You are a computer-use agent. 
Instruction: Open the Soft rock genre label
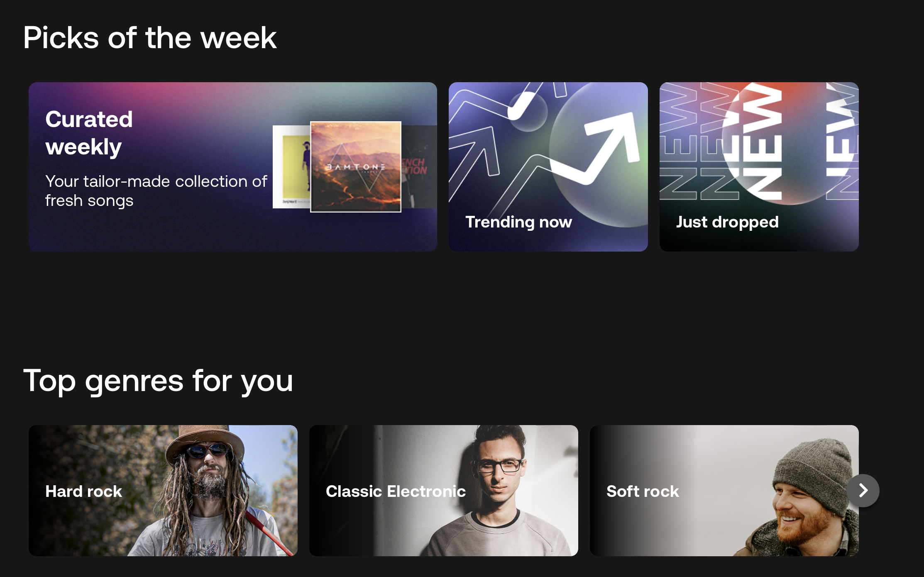coord(643,491)
